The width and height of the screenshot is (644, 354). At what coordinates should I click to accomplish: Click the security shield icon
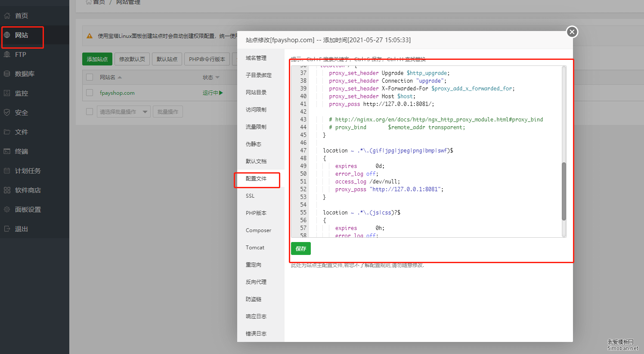click(7, 112)
